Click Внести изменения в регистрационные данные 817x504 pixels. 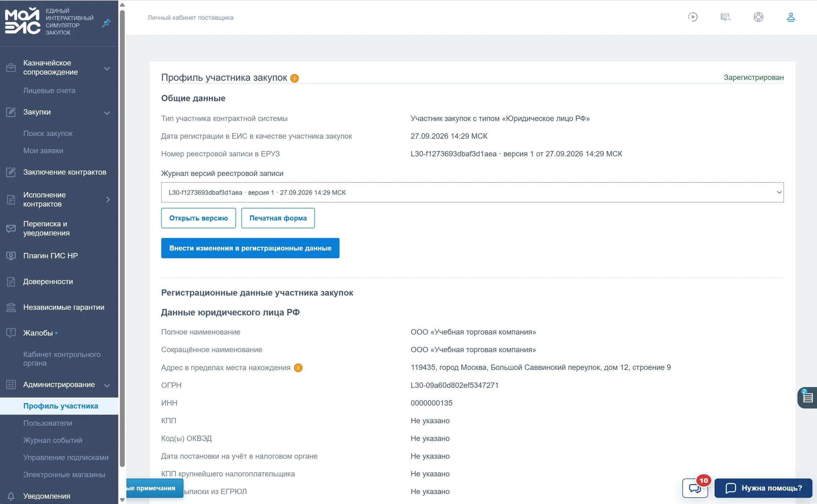click(x=250, y=248)
